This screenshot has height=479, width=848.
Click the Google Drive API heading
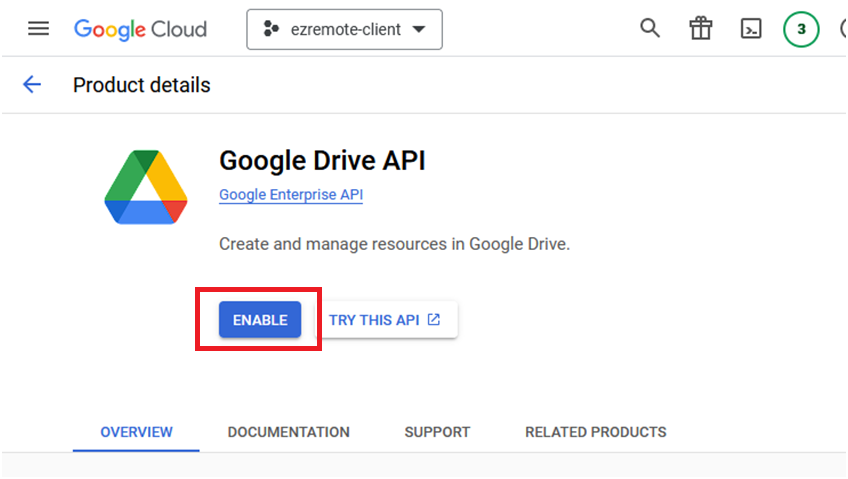pos(322,161)
